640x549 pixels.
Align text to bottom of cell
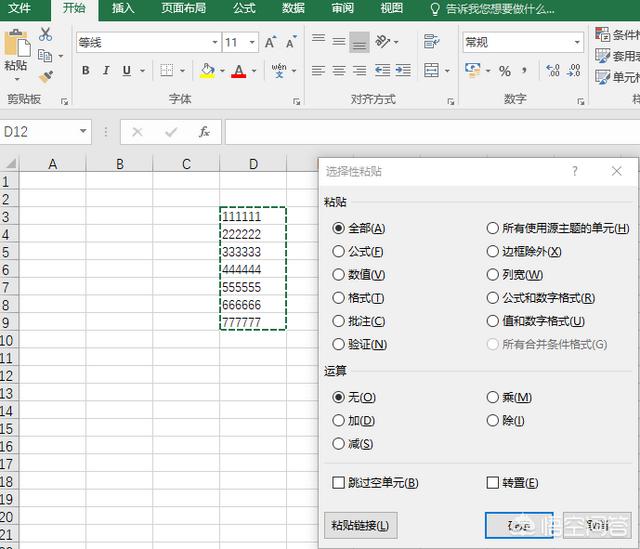click(360, 42)
